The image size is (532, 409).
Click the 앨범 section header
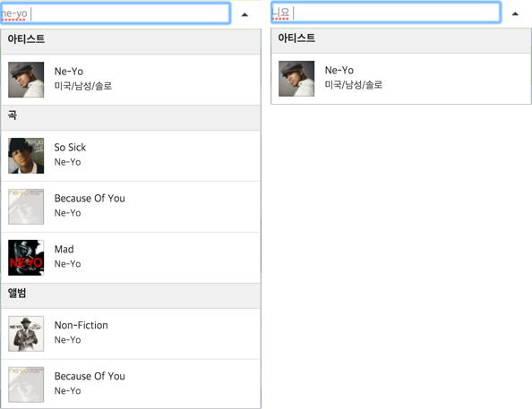pyautogui.click(x=131, y=295)
